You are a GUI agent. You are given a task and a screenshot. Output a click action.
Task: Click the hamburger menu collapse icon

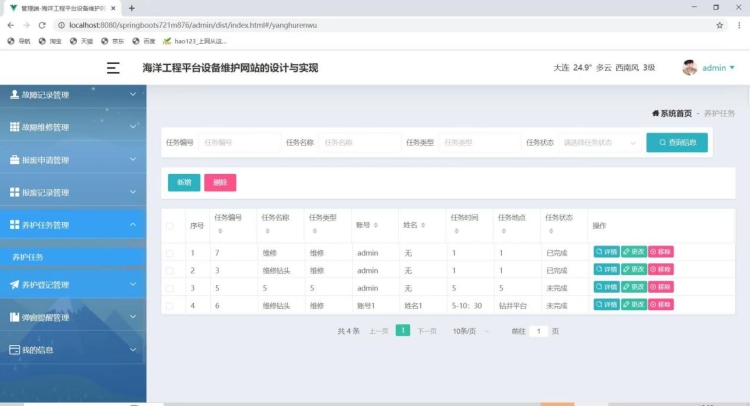pos(113,68)
